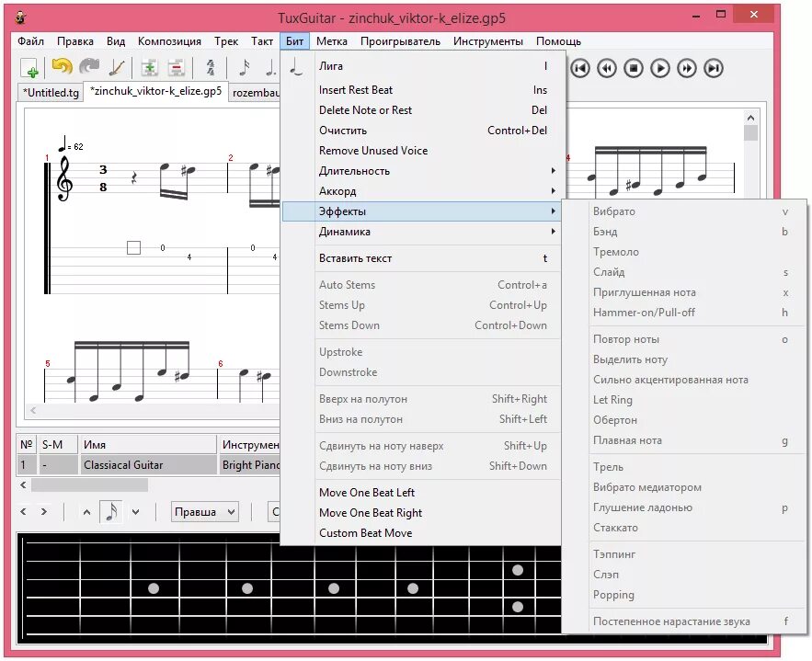Open the Правша handedness dropdown
This screenshot has width=812, height=661.
pyautogui.click(x=205, y=512)
